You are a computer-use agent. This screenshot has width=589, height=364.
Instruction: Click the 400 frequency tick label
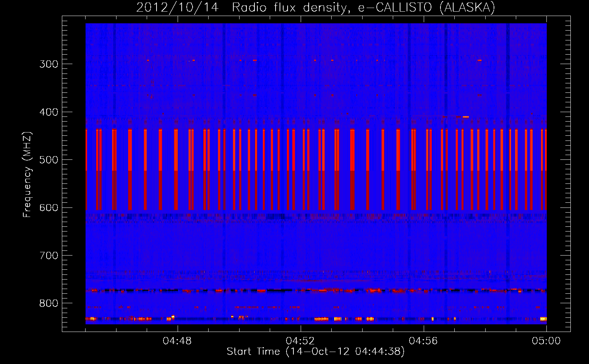pyautogui.click(x=49, y=112)
